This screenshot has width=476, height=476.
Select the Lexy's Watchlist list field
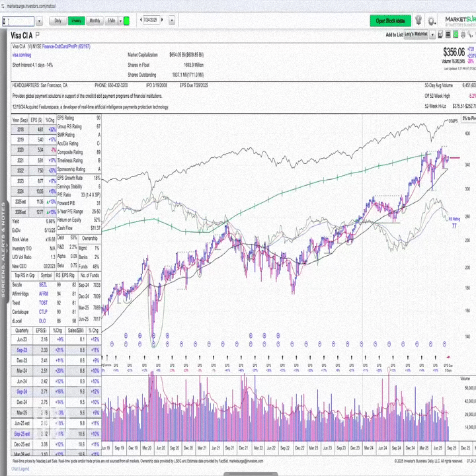(x=416, y=34)
